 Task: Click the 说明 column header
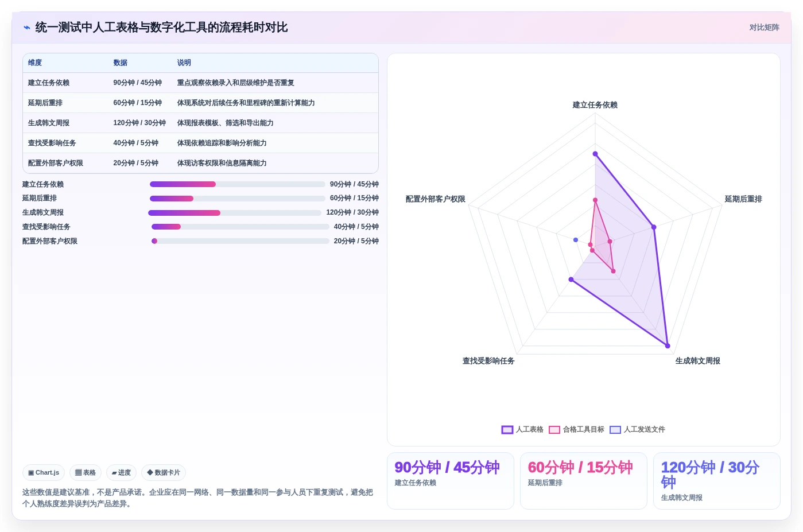[184, 63]
